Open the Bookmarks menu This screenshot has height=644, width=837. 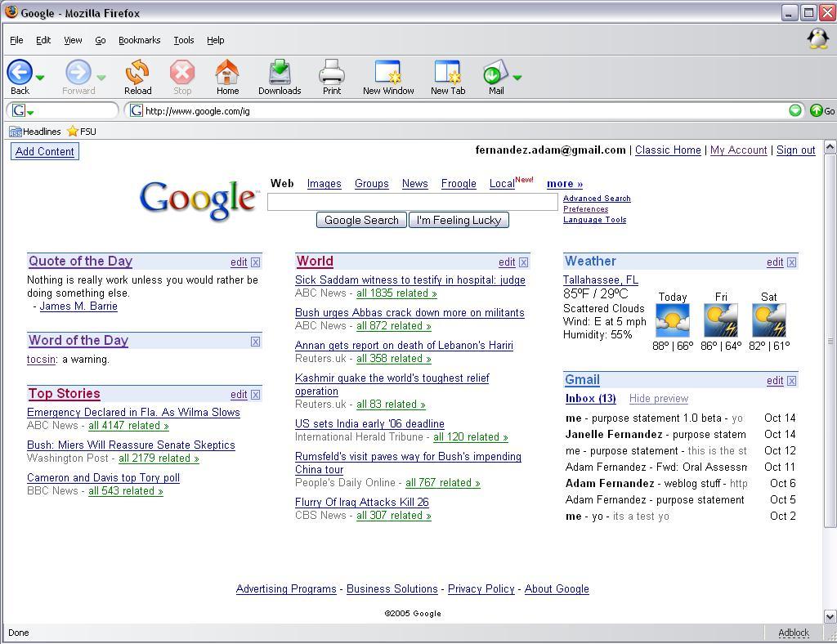139,40
